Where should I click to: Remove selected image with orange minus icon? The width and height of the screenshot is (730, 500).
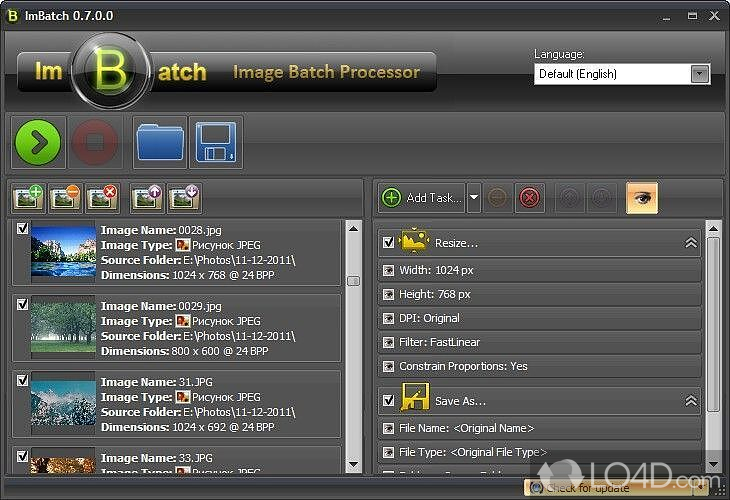[x=65, y=198]
